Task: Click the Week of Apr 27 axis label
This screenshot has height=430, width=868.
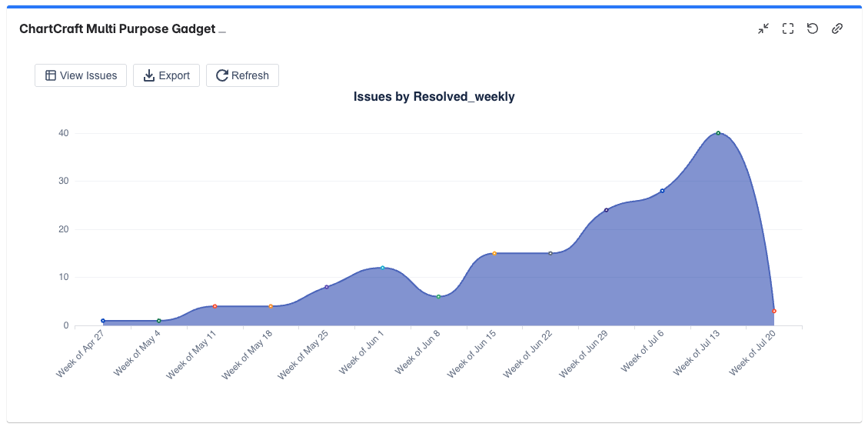Action: (80, 354)
